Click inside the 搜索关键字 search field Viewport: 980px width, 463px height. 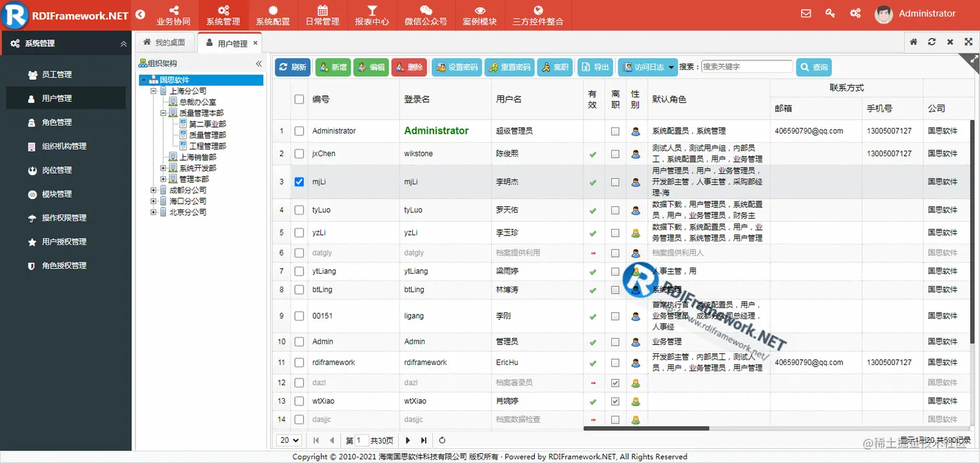[746, 66]
